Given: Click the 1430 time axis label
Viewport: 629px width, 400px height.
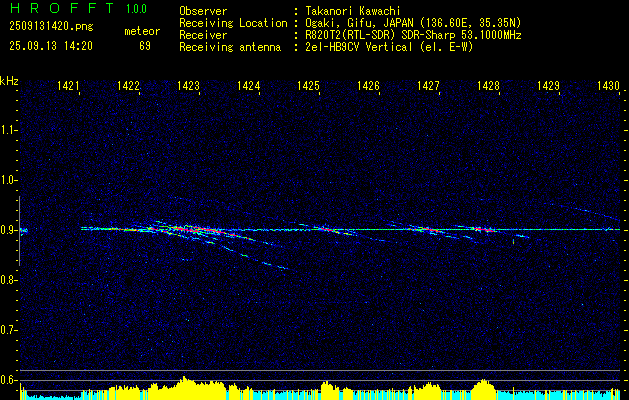Looking at the screenshot, I should tap(608, 85).
